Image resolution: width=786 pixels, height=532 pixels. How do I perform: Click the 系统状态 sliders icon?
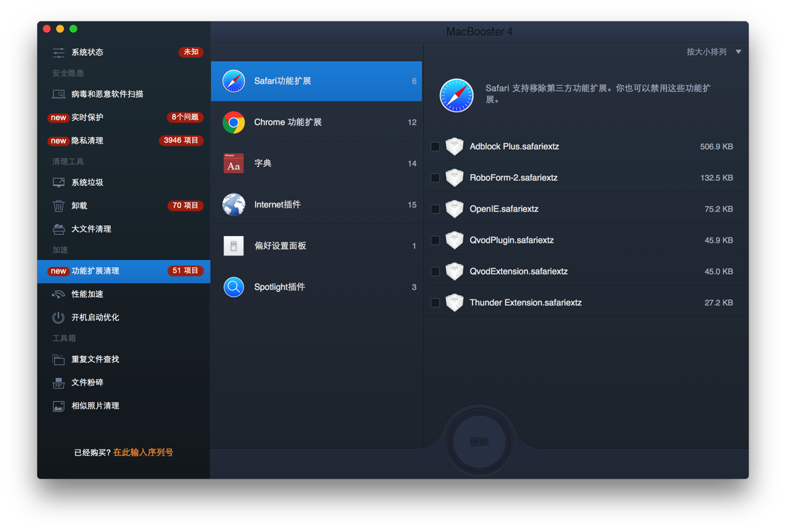[x=59, y=53]
